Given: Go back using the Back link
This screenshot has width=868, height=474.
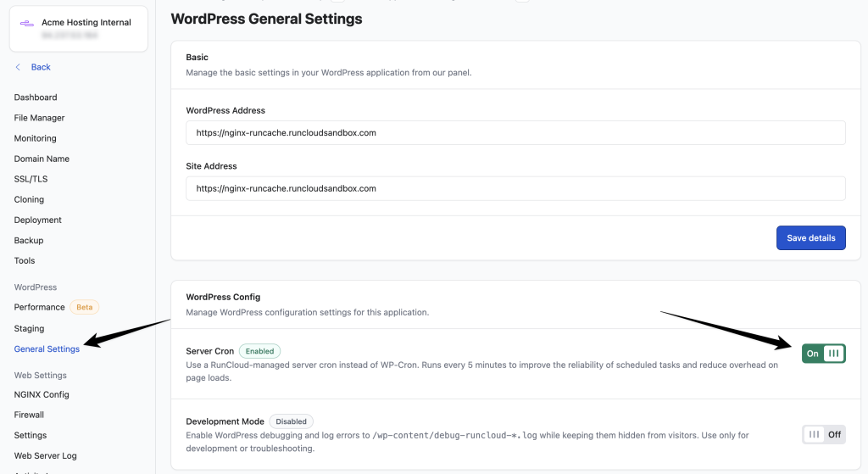Looking at the screenshot, I should 41,67.
